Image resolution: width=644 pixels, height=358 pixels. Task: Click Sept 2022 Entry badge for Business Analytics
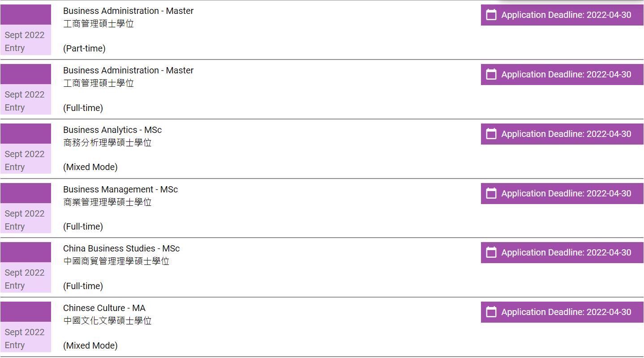point(25,160)
